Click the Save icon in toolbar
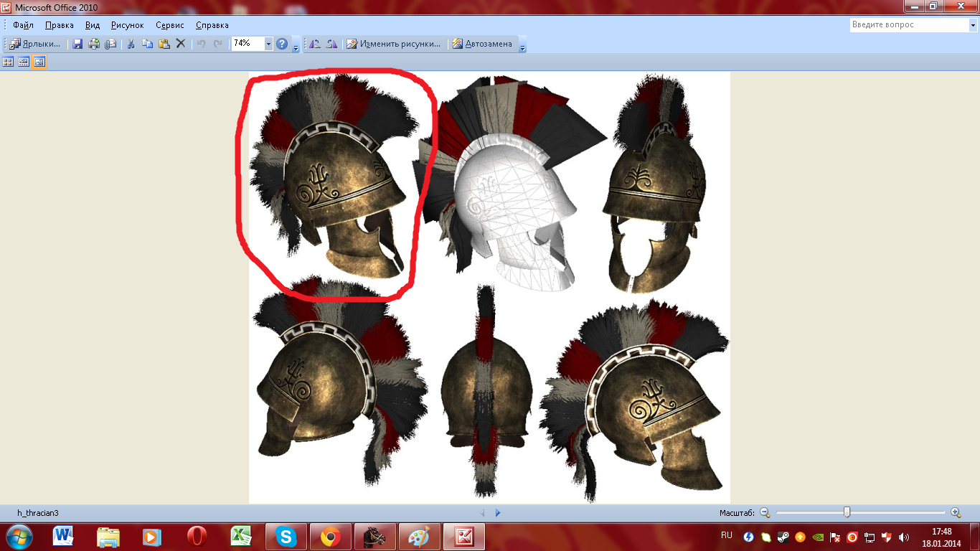 click(77, 44)
